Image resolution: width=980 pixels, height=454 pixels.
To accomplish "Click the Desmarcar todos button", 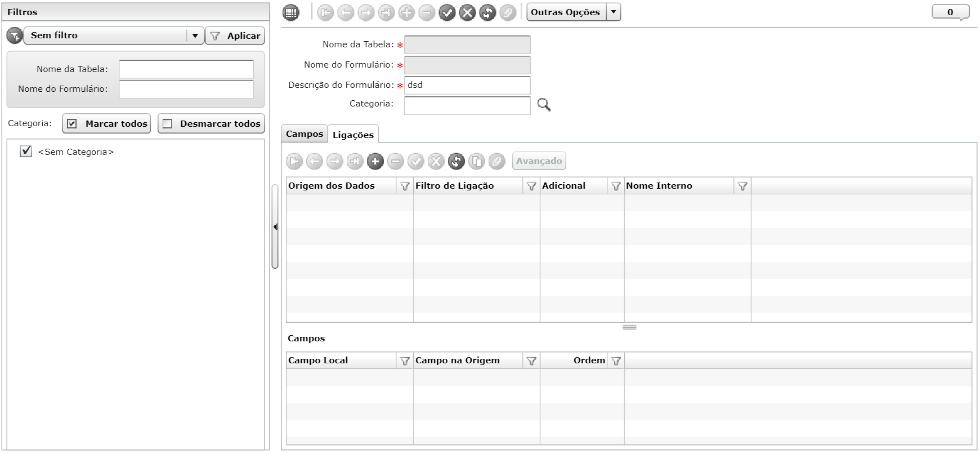I will point(211,124).
